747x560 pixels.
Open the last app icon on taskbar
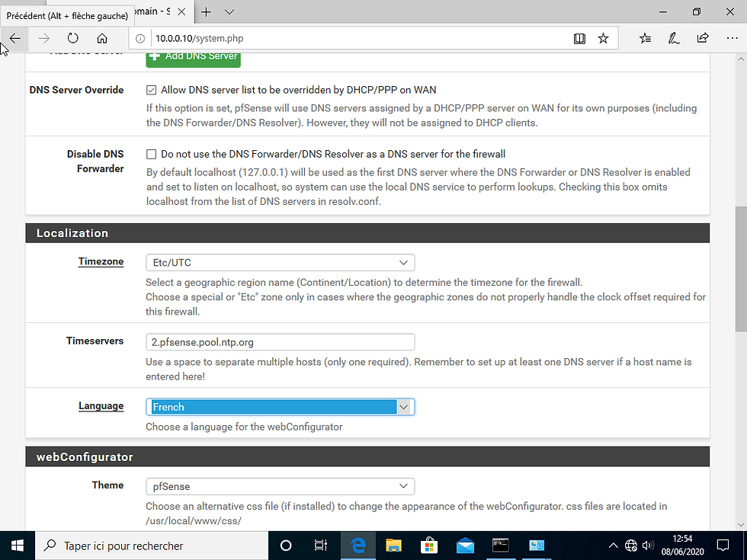point(537,546)
